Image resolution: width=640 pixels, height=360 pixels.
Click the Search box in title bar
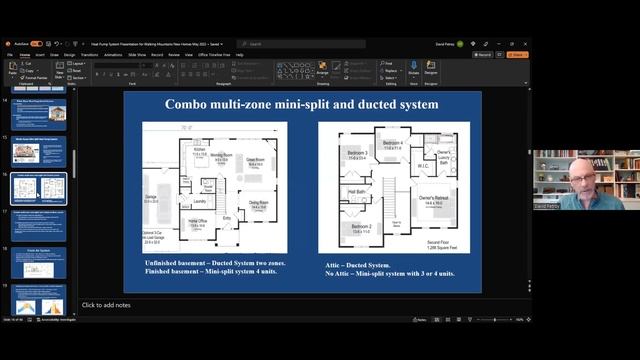point(301,44)
